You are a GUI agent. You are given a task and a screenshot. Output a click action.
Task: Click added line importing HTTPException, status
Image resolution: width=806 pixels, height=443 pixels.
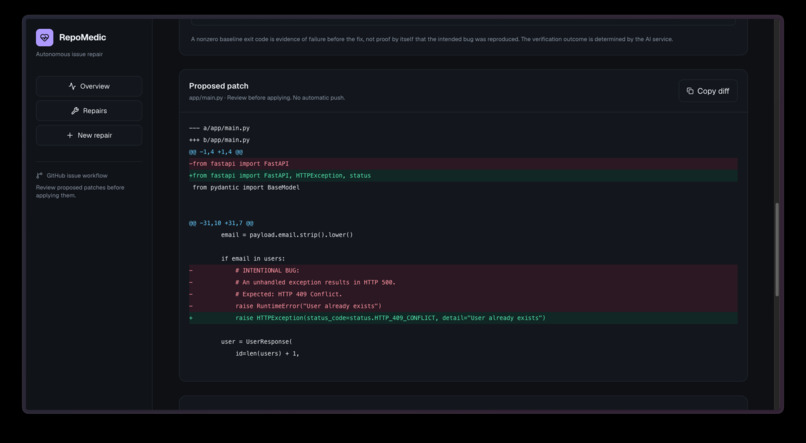[463, 176]
